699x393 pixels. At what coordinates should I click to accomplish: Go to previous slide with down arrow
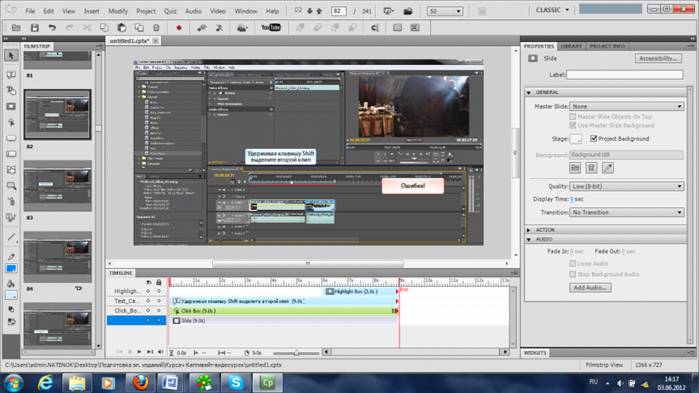[311, 11]
